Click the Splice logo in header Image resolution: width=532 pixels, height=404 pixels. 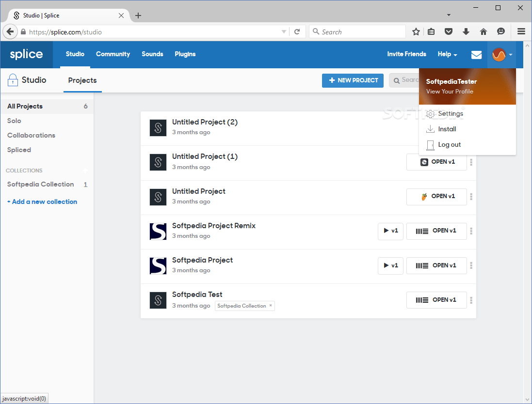click(27, 54)
